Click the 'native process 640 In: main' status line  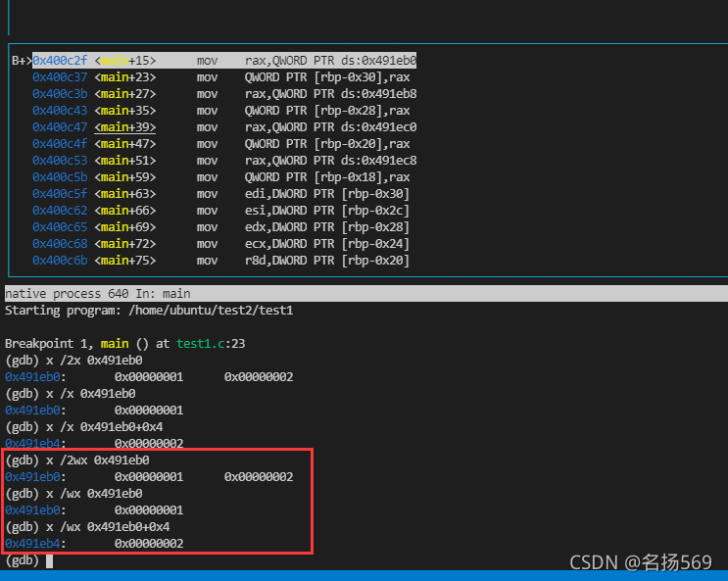point(366,294)
